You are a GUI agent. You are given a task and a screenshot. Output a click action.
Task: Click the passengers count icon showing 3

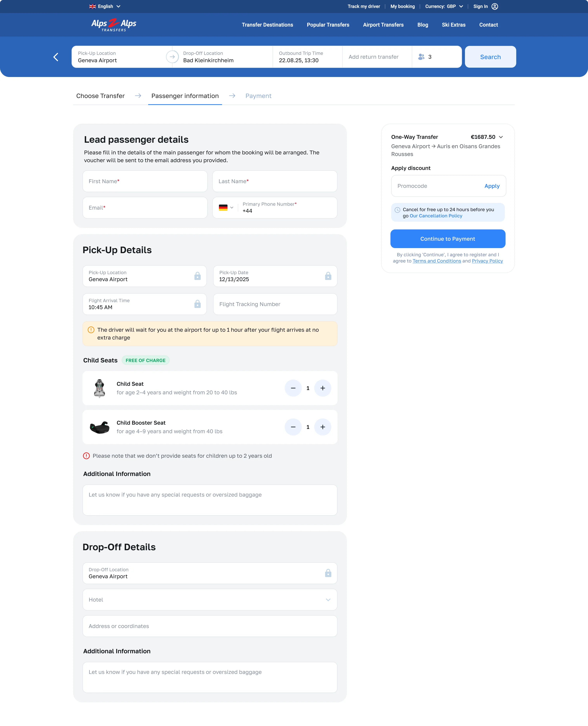[x=421, y=57]
